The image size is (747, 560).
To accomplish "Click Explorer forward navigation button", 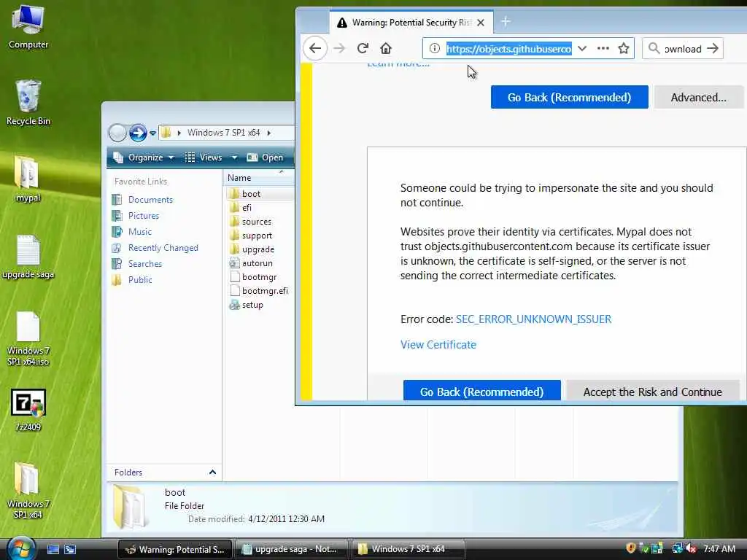I will tap(138, 133).
